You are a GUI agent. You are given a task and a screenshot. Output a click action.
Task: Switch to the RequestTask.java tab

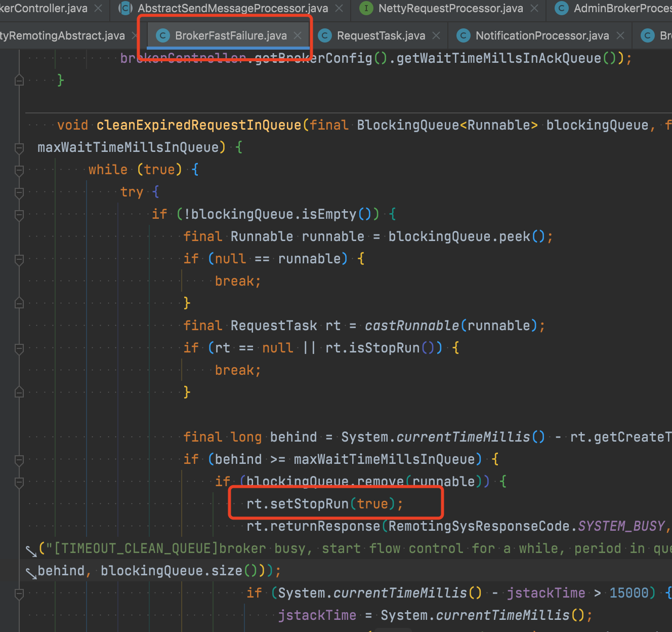click(381, 35)
